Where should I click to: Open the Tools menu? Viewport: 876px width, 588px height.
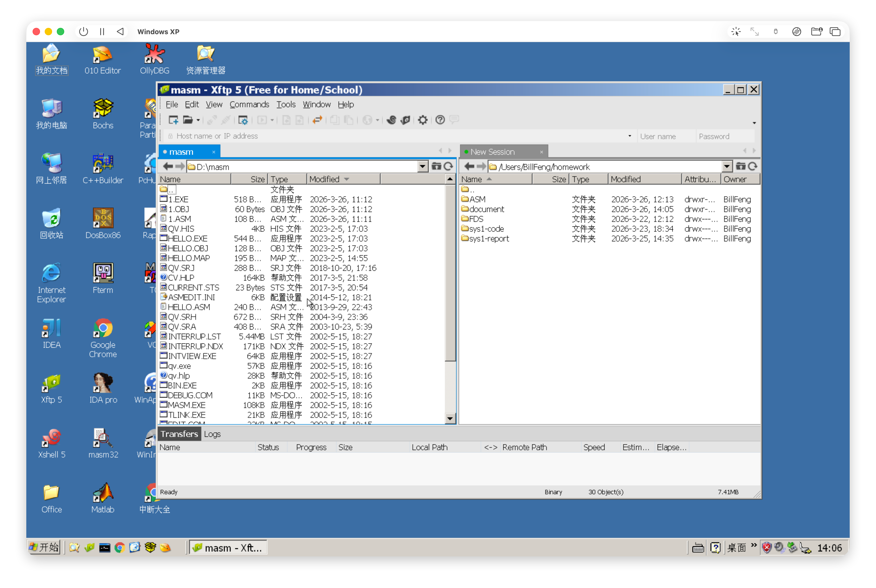[x=286, y=104]
